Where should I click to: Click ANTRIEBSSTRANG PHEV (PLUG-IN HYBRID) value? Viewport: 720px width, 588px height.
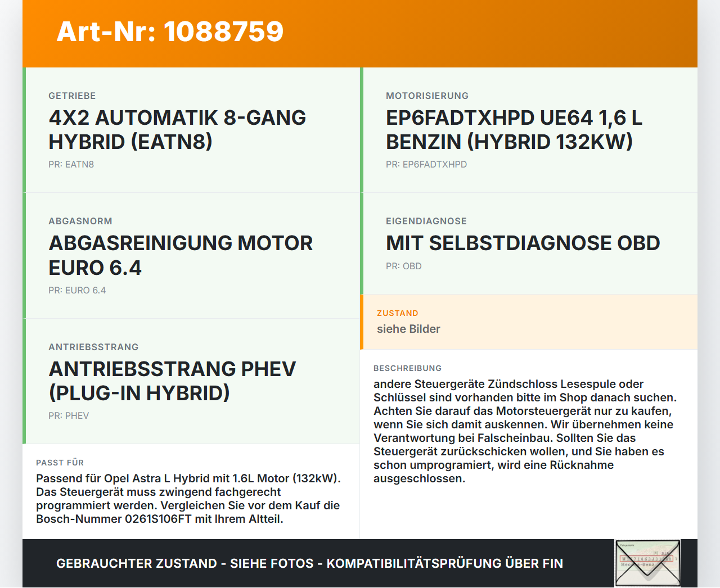tap(172, 381)
